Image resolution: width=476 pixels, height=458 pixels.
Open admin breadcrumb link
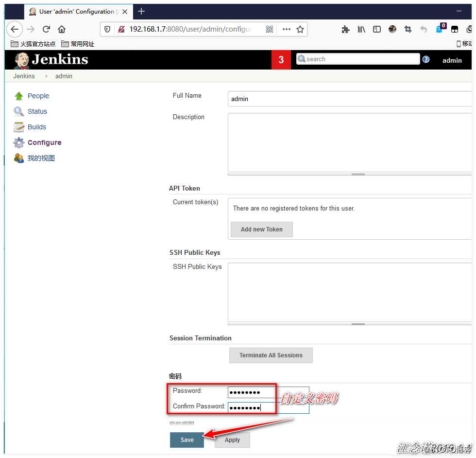pos(64,76)
